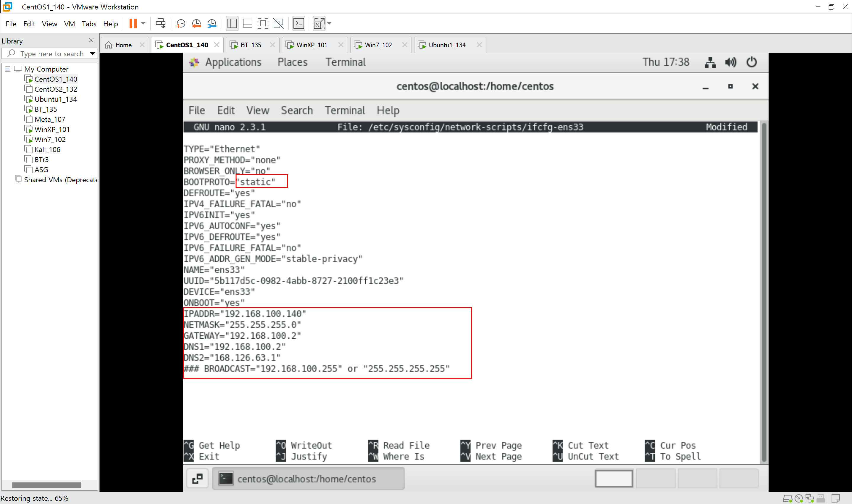Screen dimensions: 852x504
Task: Click the Thu 17:38 clock
Action: pos(666,62)
